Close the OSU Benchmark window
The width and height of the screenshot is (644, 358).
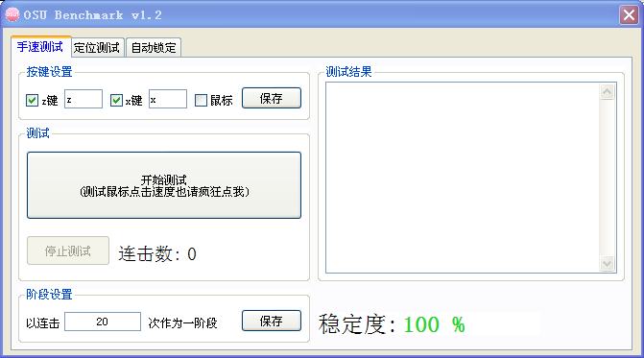629,15
